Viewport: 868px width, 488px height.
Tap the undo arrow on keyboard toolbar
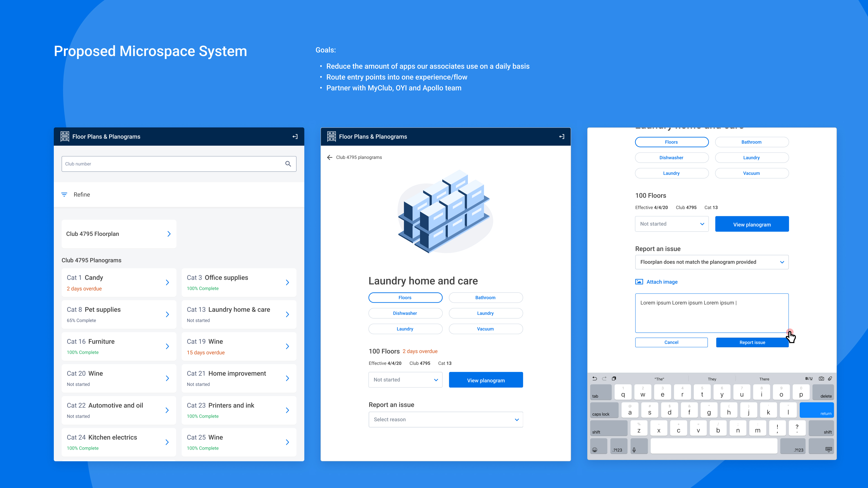point(595,379)
